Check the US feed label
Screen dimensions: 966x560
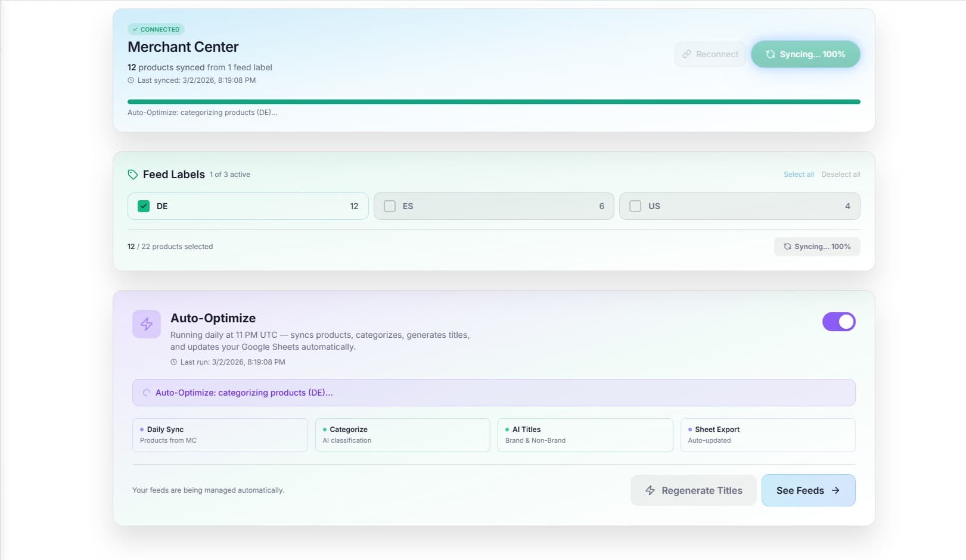[x=635, y=206]
